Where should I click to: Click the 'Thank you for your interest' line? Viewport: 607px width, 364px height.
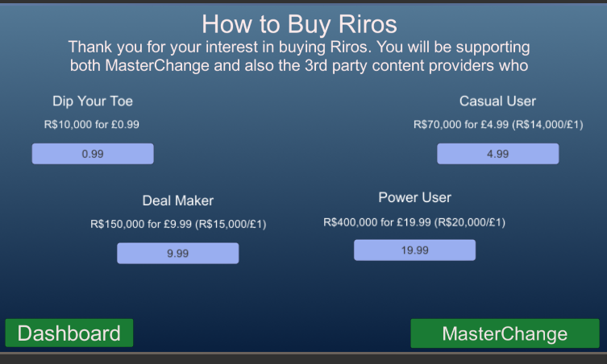click(299, 47)
